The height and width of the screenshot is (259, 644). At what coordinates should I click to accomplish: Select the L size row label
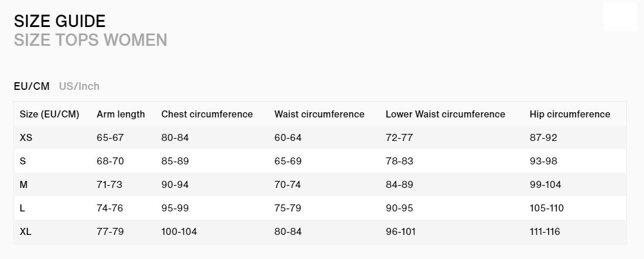point(22,208)
